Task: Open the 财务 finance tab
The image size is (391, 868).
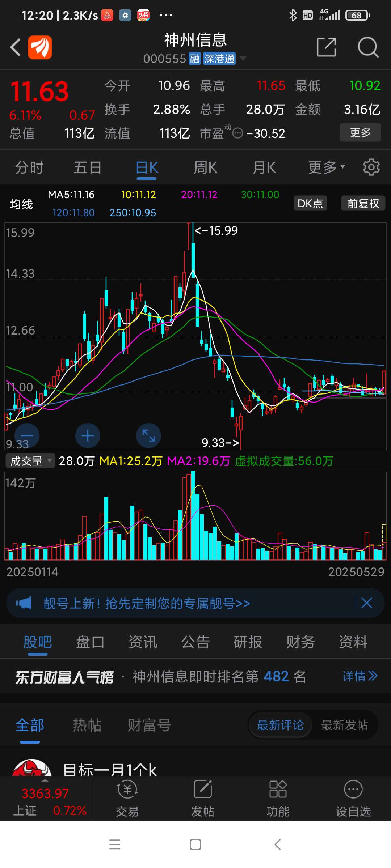Action: click(300, 642)
